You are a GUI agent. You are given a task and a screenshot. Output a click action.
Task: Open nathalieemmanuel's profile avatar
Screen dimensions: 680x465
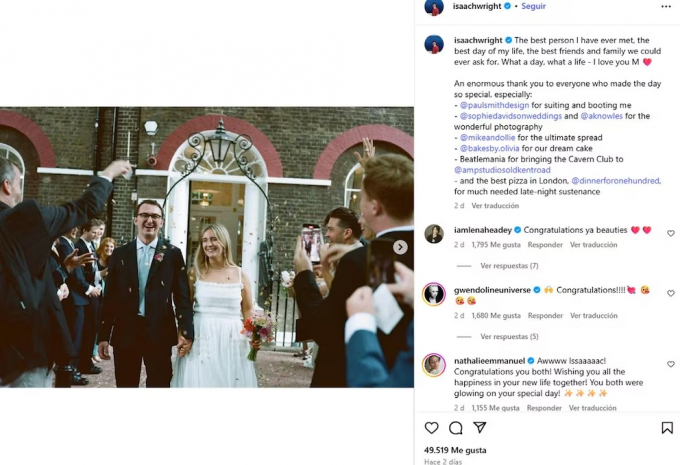pyautogui.click(x=434, y=365)
